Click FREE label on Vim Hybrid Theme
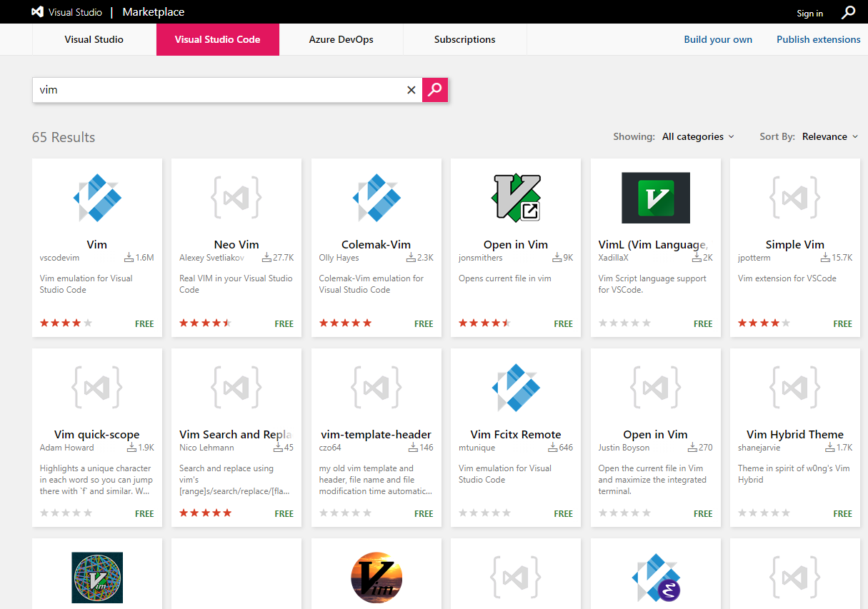Image resolution: width=868 pixels, height=609 pixels. [x=843, y=513]
